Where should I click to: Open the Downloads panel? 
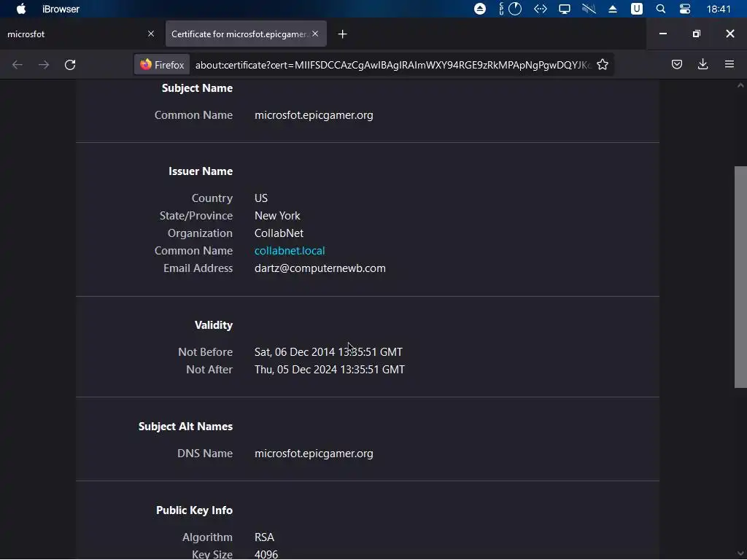coord(703,64)
